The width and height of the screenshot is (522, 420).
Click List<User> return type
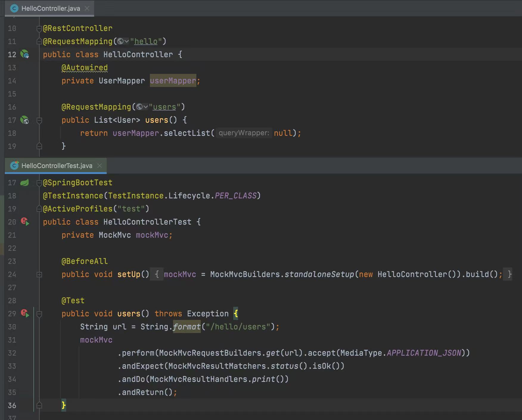coord(117,120)
